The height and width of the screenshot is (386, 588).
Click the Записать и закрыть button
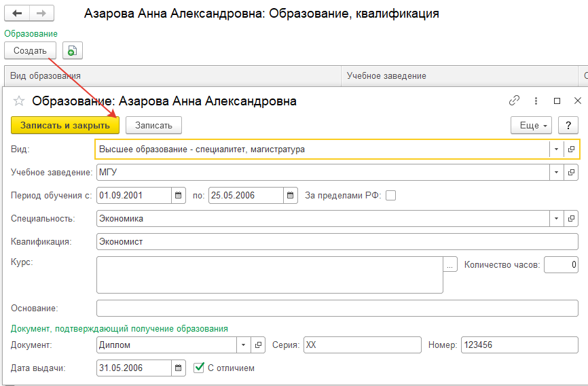coord(65,125)
